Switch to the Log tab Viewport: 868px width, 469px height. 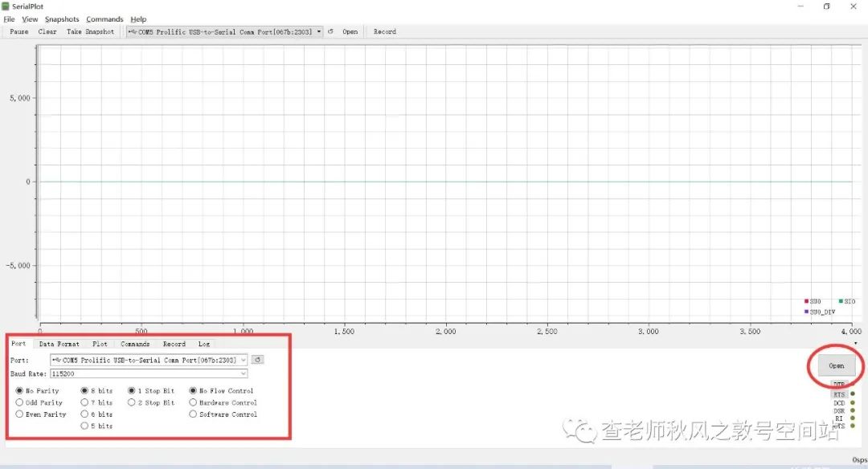[203, 344]
